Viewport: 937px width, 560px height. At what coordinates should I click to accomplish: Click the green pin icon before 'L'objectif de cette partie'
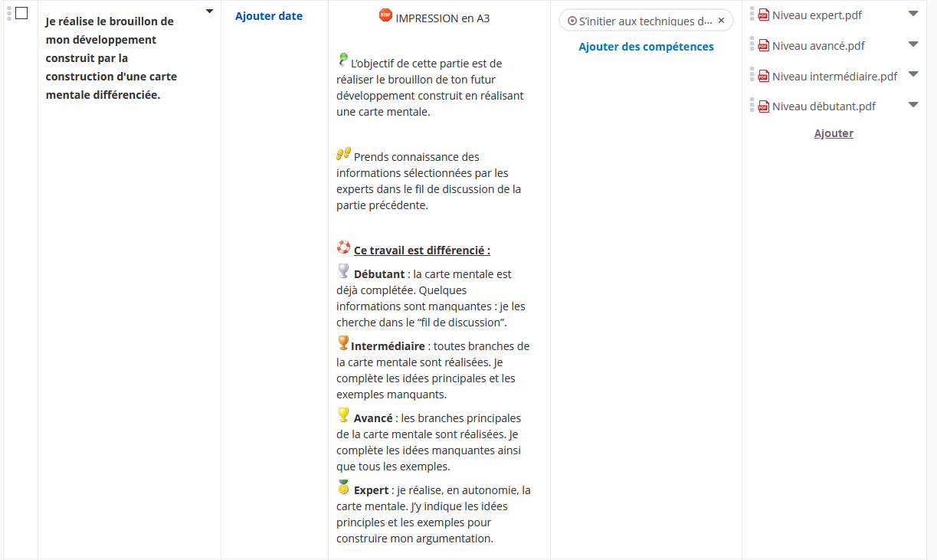pyautogui.click(x=342, y=60)
